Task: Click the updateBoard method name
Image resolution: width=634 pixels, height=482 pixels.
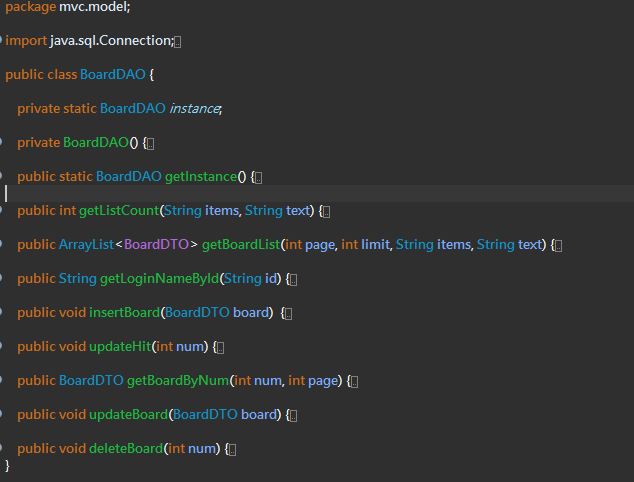Action: click(x=129, y=414)
